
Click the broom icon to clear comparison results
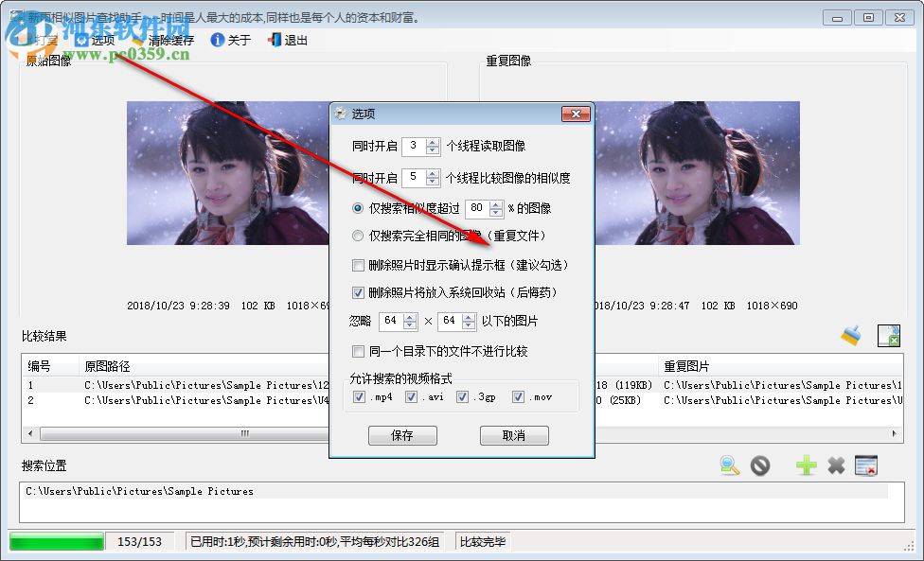click(x=850, y=334)
